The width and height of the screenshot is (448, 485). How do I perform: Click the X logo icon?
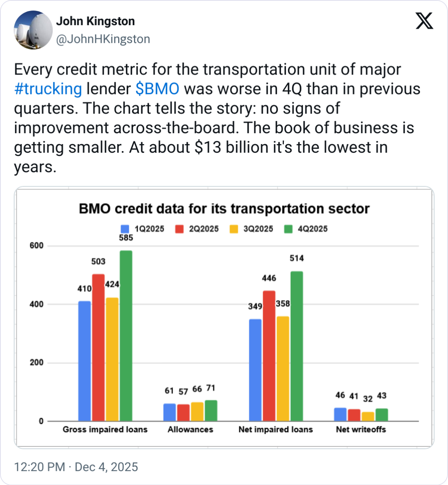tap(424, 21)
